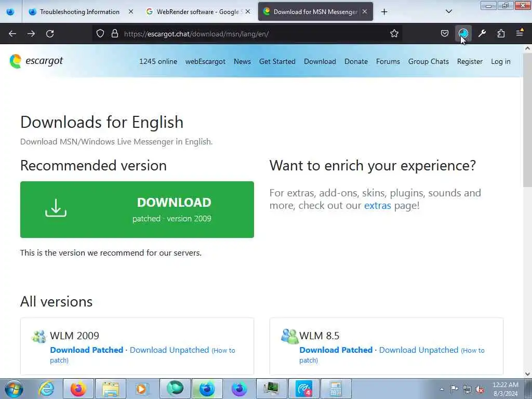
Task: Open the extensions puzzle icon
Action: tap(501, 34)
